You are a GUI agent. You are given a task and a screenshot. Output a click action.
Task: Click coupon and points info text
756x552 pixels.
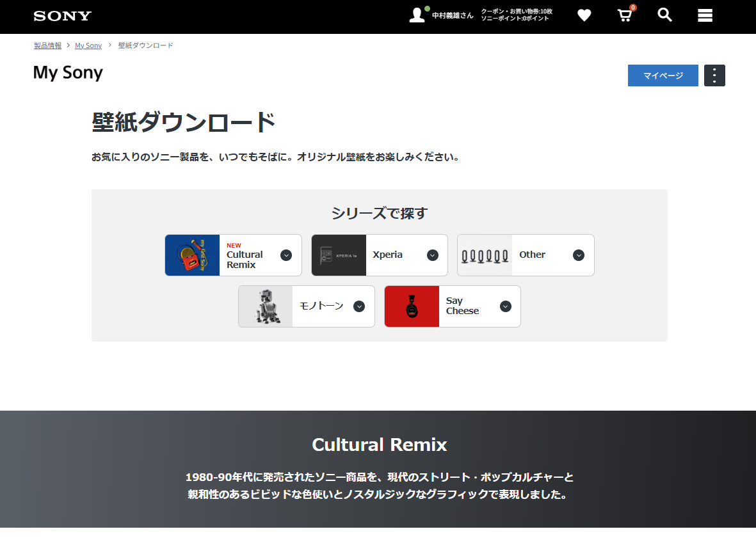(517, 15)
